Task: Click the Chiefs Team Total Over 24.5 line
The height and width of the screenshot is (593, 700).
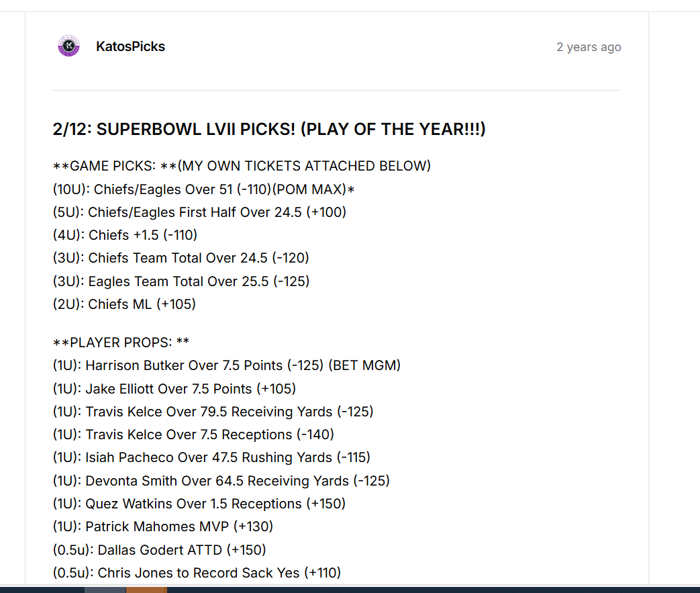Action: pos(181,258)
